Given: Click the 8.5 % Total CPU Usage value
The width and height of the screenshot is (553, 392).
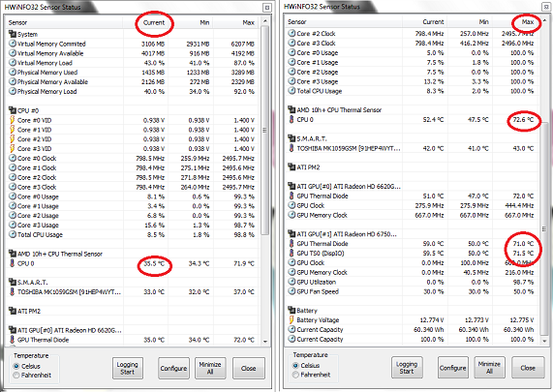Looking at the screenshot, I should pyautogui.click(x=156, y=234).
